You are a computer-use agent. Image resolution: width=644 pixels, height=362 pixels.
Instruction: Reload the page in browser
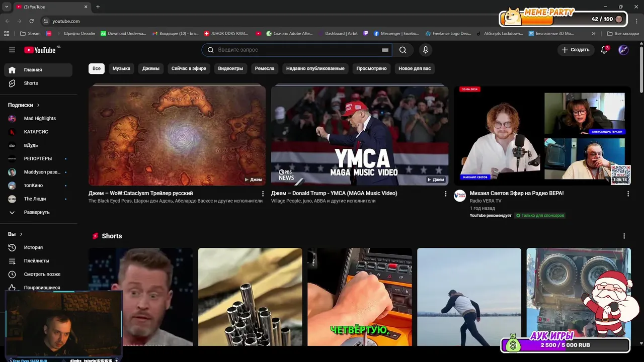point(32,21)
